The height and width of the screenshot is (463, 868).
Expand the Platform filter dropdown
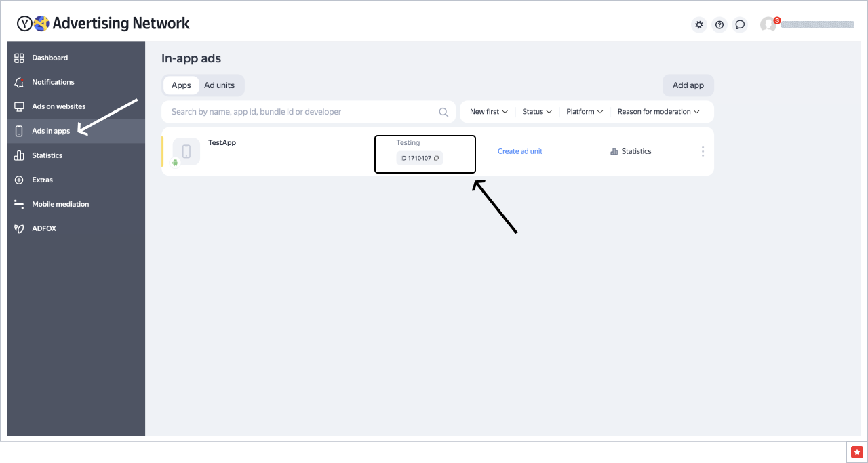585,112
